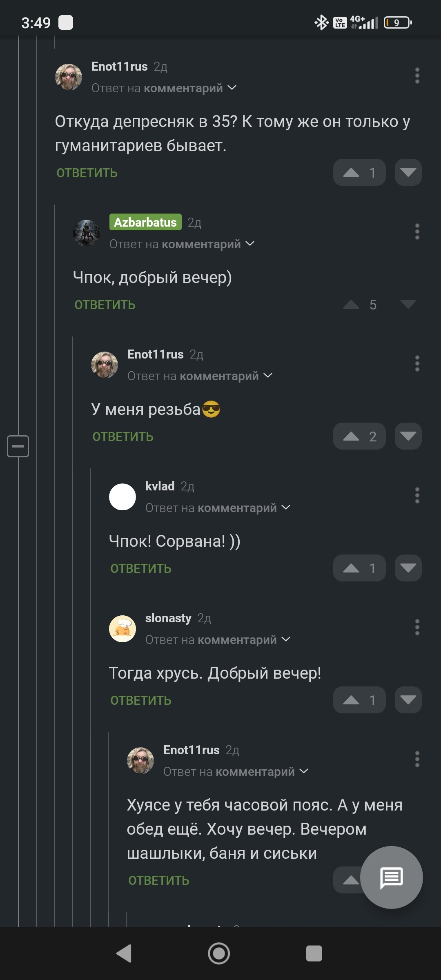Toggle upvote on "У меня резьба" comment

359,437
